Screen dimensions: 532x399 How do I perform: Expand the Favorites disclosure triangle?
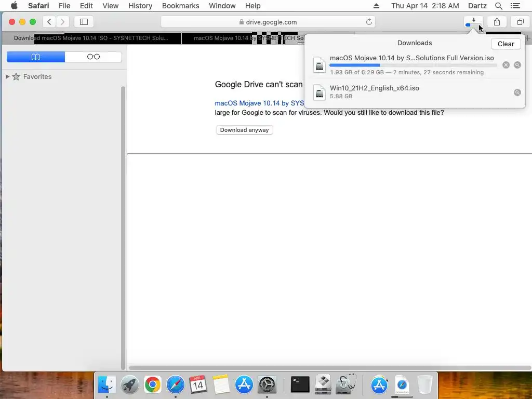(x=7, y=77)
